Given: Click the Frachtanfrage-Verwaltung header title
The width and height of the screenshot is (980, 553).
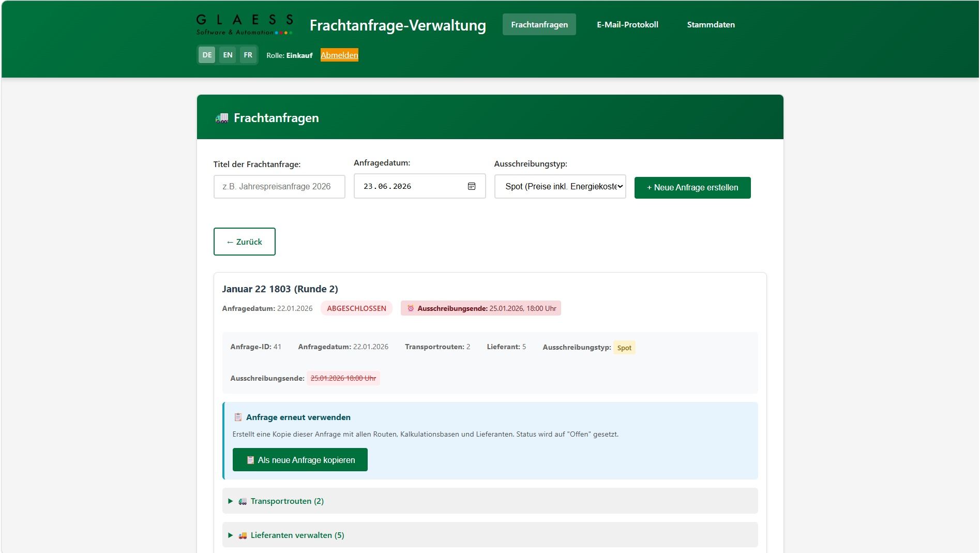Looking at the screenshot, I should (x=398, y=25).
